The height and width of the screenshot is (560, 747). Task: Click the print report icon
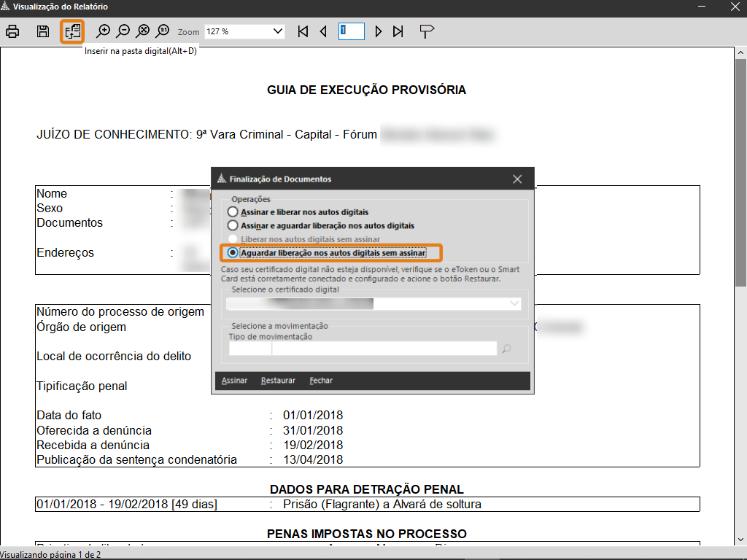click(x=12, y=31)
